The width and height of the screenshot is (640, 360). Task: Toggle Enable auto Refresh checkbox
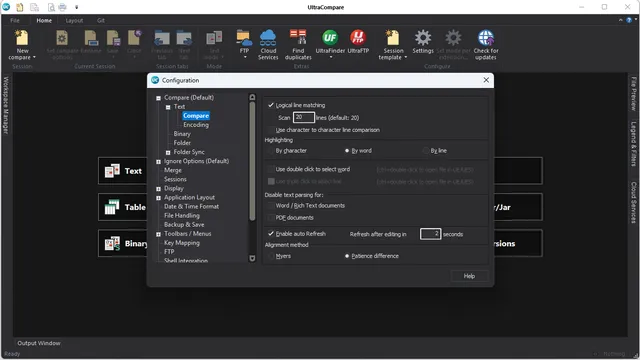[271, 233]
